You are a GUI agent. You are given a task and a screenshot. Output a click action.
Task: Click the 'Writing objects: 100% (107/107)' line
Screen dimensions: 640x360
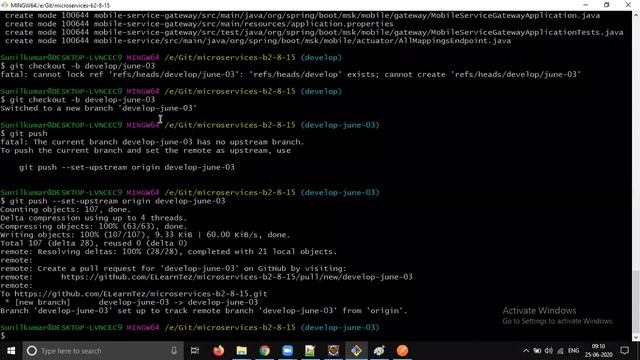tap(145, 235)
